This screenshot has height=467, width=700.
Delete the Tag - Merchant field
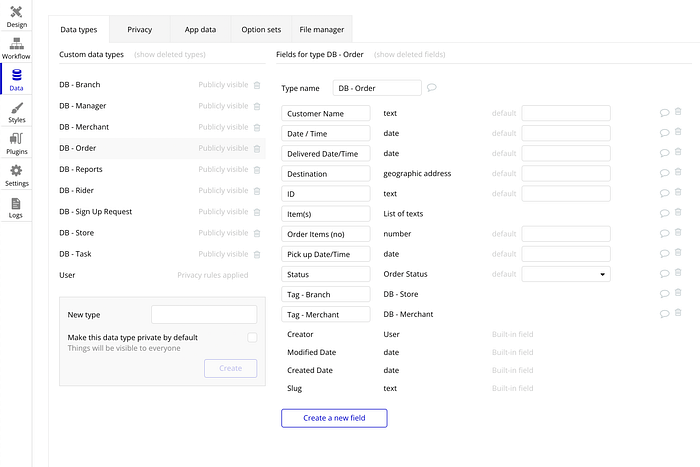(x=678, y=313)
